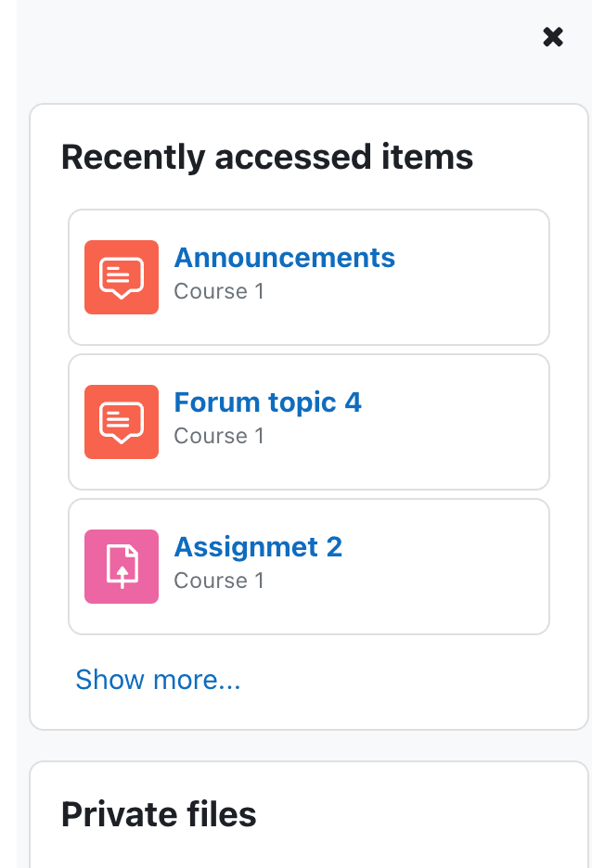592x868 pixels.
Task: Close the block drawer with the X
Action: pyautogui.click(x=553, y=37)
